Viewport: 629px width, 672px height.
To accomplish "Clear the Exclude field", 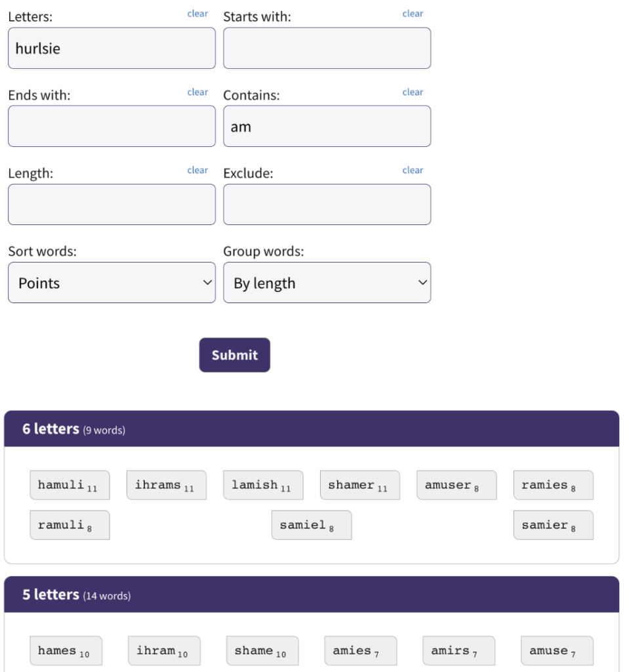I will [412, 170].
